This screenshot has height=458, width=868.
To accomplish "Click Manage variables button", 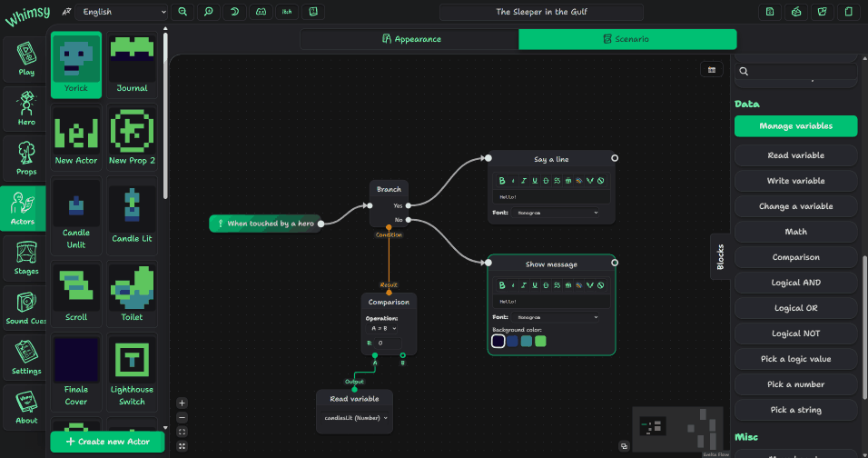I will pos(795,126).
